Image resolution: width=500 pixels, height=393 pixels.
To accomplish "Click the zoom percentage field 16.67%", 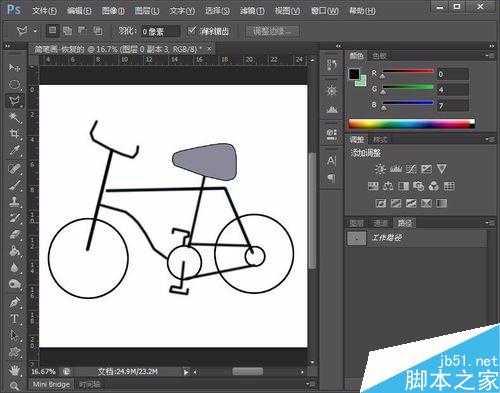I will tap(43, 371).
